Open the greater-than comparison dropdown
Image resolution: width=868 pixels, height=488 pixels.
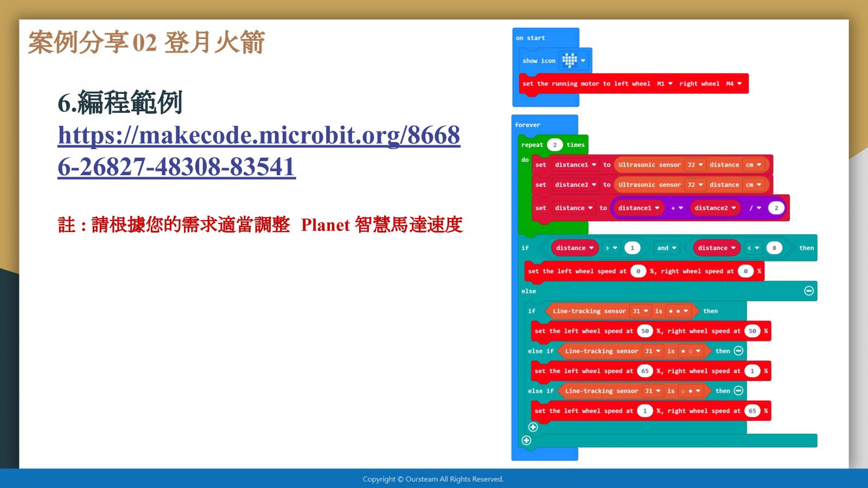(x=611, y=248)
